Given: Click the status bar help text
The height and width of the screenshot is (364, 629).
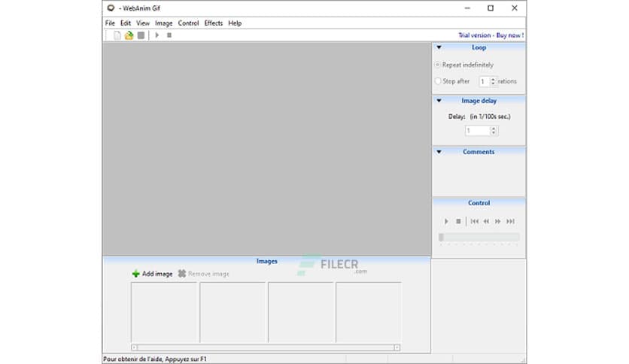Looking at the screenshot, I should pyautogui.click(x=155, y=359).
